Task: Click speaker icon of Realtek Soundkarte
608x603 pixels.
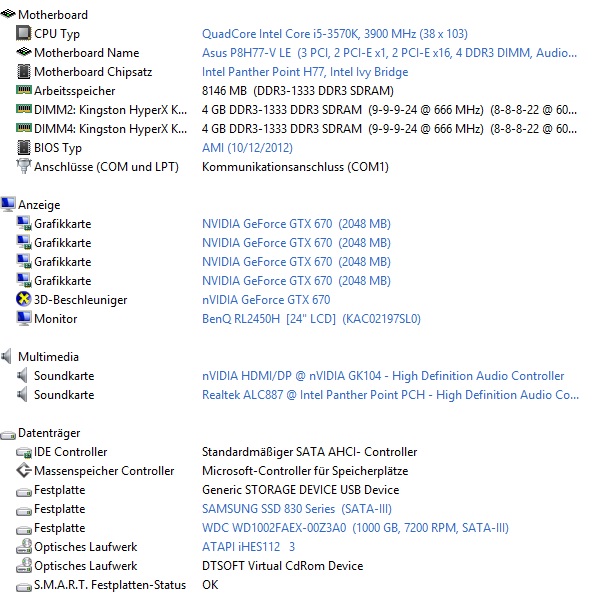Action: point(22,394)
